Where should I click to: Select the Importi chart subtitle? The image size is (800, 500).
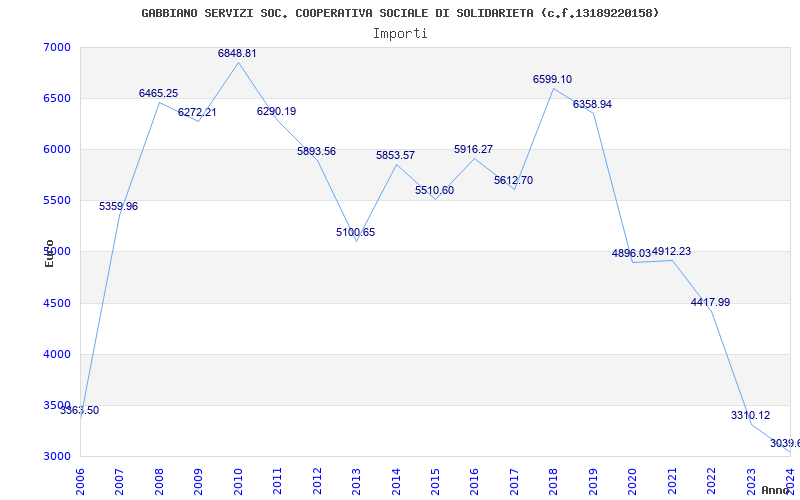(x=400, y=33)
